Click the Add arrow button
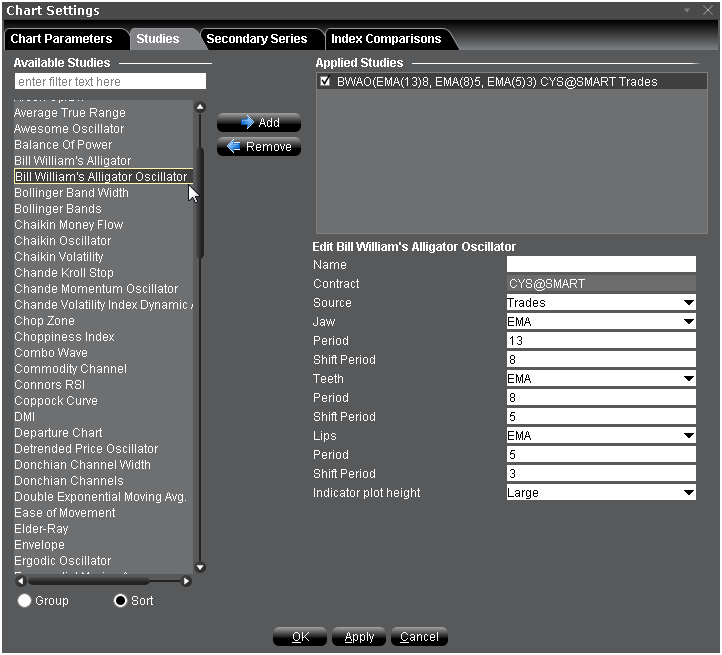Image resolution: width=722 pixels, height=655 pixels. click(x=259, y=123)
